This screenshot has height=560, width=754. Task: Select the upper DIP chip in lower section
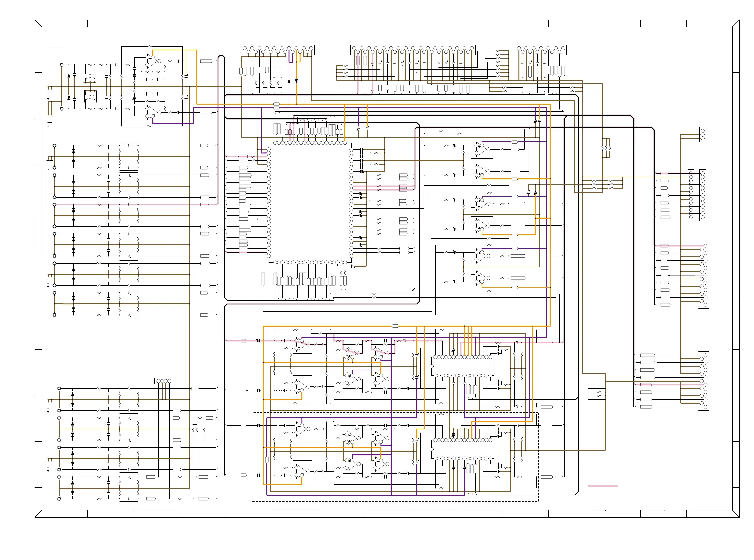[x=462, y=366]
